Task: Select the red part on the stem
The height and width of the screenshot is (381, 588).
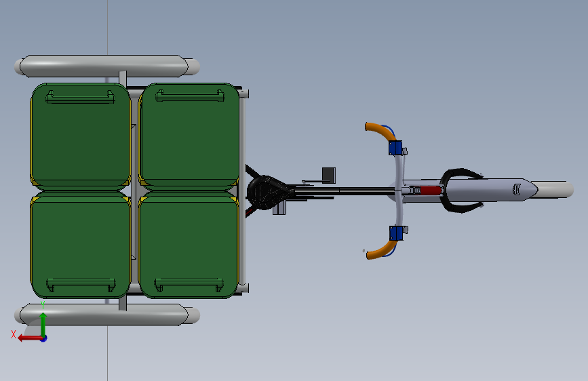Action: 431,190
